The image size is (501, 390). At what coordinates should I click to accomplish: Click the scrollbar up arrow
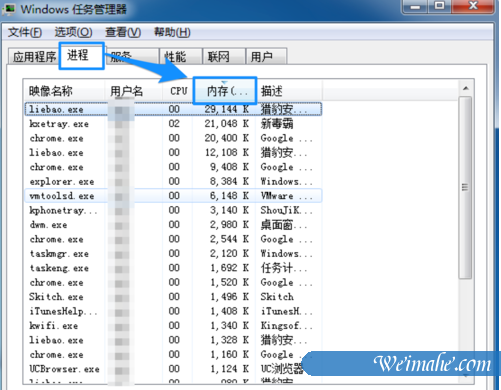[x=466, y=88]
